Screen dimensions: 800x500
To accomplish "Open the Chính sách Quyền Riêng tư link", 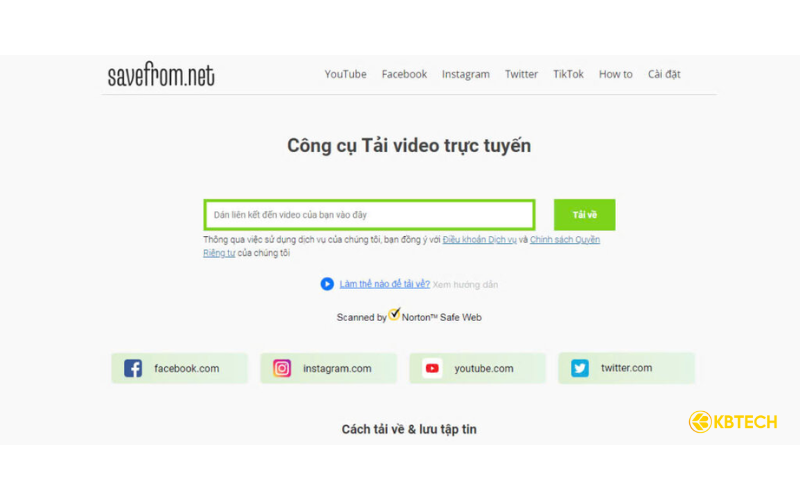I will click(x=564, y=240).
